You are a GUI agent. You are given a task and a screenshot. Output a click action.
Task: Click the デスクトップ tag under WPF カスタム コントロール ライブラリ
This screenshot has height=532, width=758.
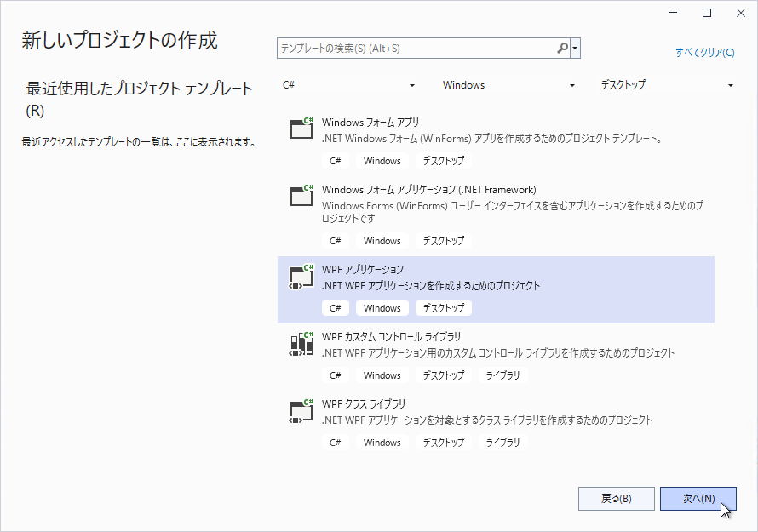(x=443, y=375)
